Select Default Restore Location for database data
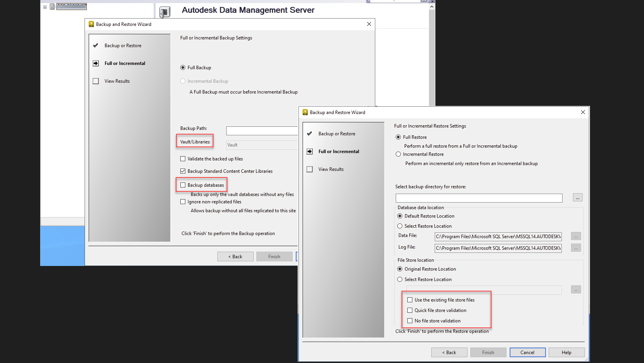 pos(400,216)
